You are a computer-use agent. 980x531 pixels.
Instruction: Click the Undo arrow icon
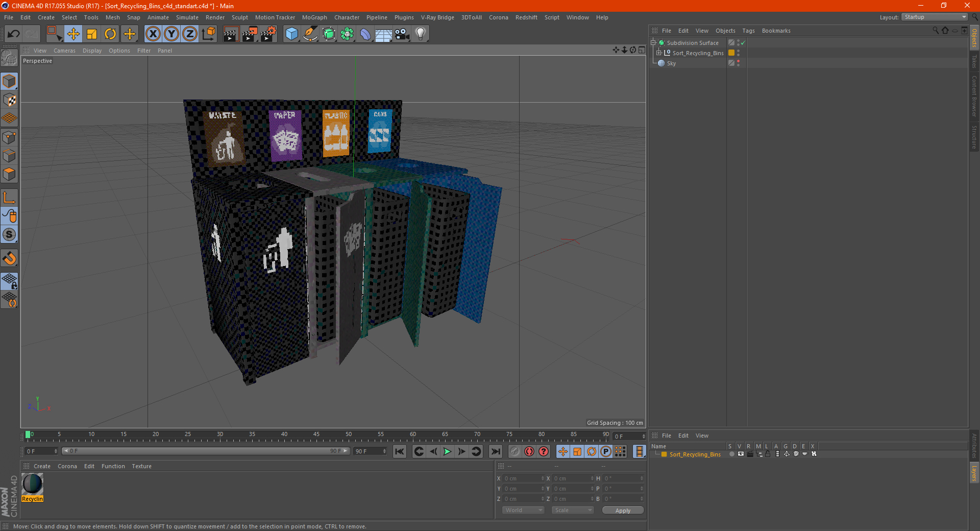[x=14, y=34]
